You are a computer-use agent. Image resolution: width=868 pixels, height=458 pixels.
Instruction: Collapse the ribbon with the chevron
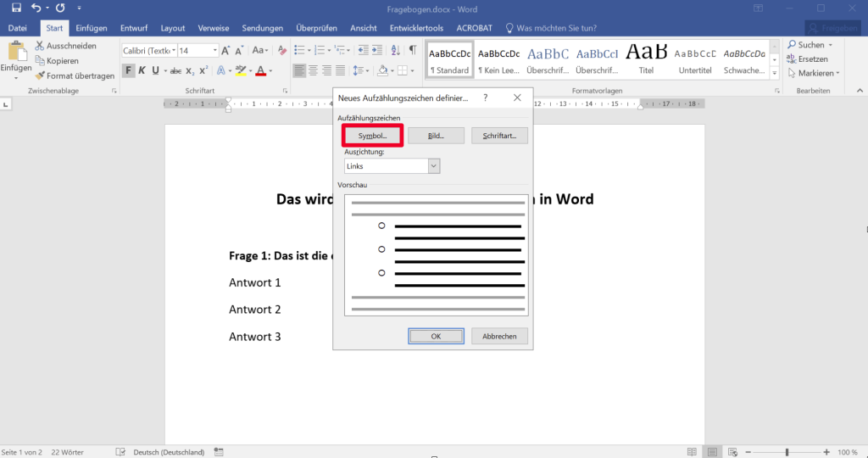pyautogui.click(x=860, y=90)
